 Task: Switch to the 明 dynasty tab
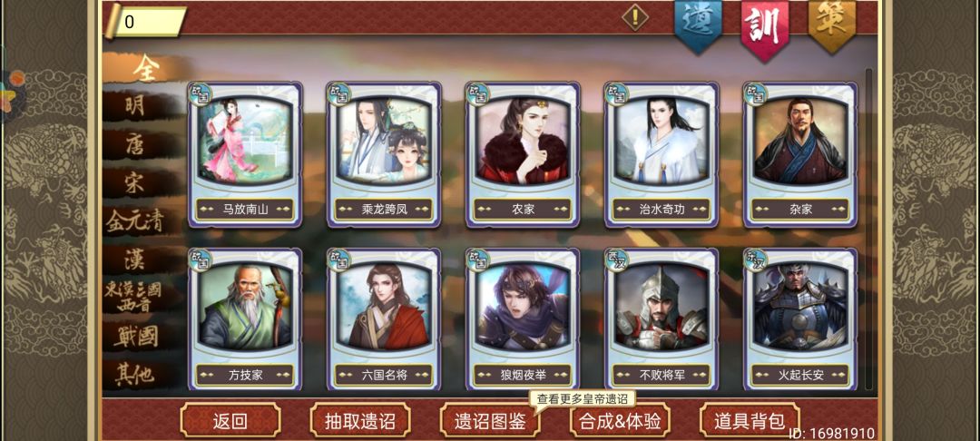coord(134,106)
